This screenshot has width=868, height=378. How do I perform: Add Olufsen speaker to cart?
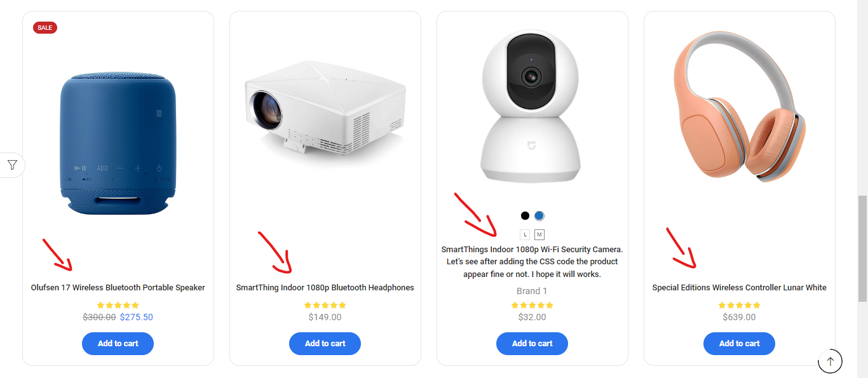point(118,344)
